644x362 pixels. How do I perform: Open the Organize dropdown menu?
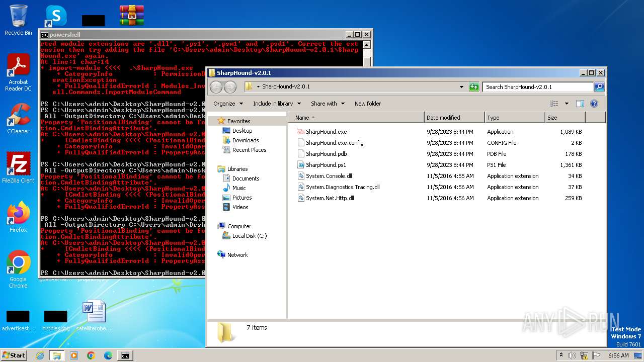click(228, 104)
